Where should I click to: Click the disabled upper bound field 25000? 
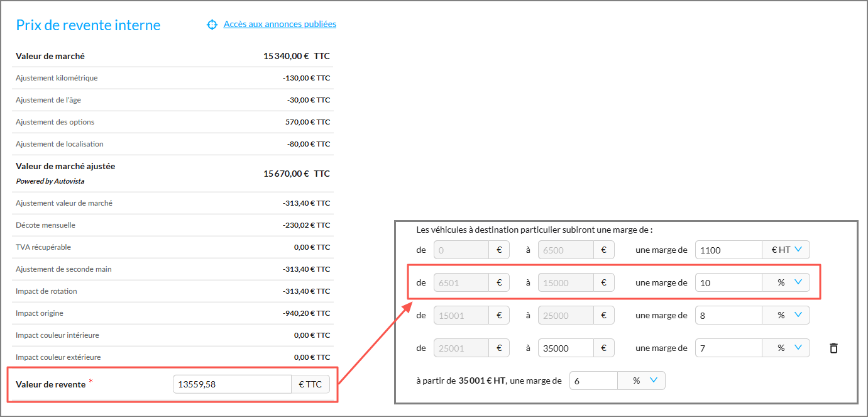click(x=566, y=315)
